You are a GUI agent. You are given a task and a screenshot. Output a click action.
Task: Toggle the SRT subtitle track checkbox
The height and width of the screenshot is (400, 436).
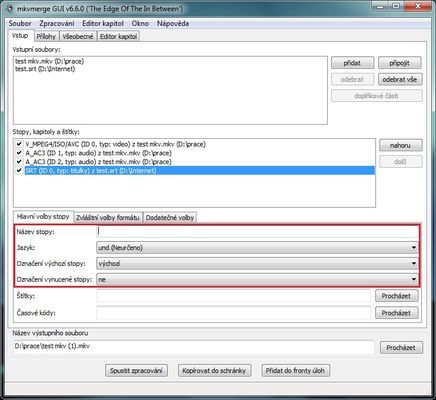pyautogui.click(x=19, y=171)
